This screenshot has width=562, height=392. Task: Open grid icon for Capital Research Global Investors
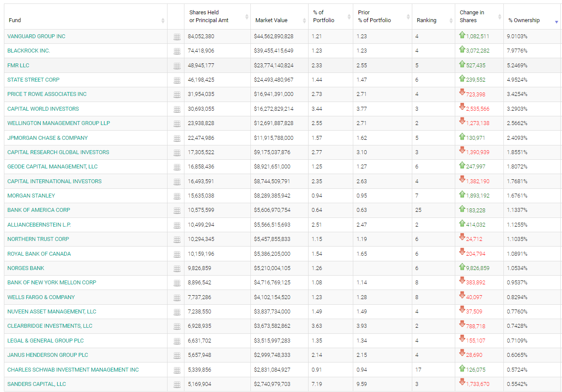(177, 153)
